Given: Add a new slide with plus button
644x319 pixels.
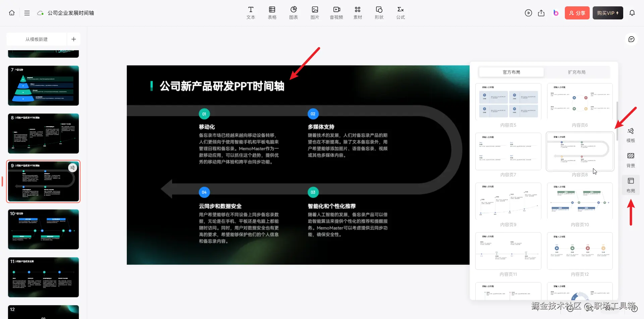Looking at the screenshot, I should 74,39.
